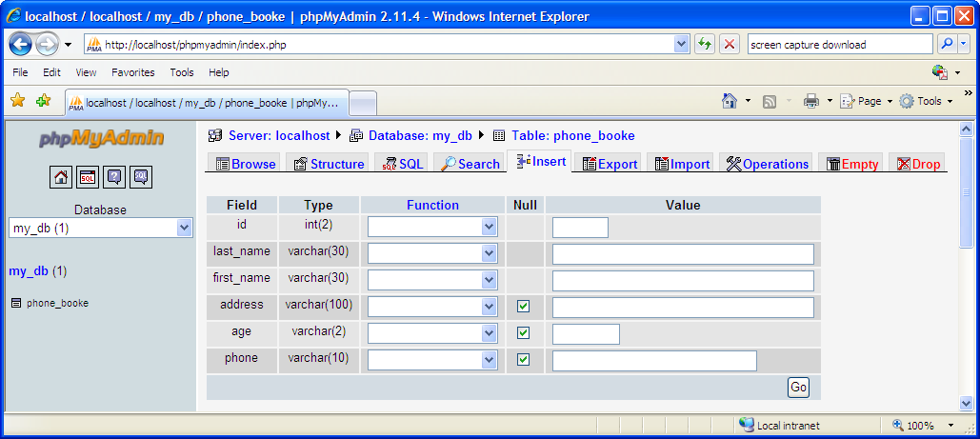The width and height of the screenshot is (980, 439).
Task: Click the RSS feeds icon
Action: tap(770, 101)
